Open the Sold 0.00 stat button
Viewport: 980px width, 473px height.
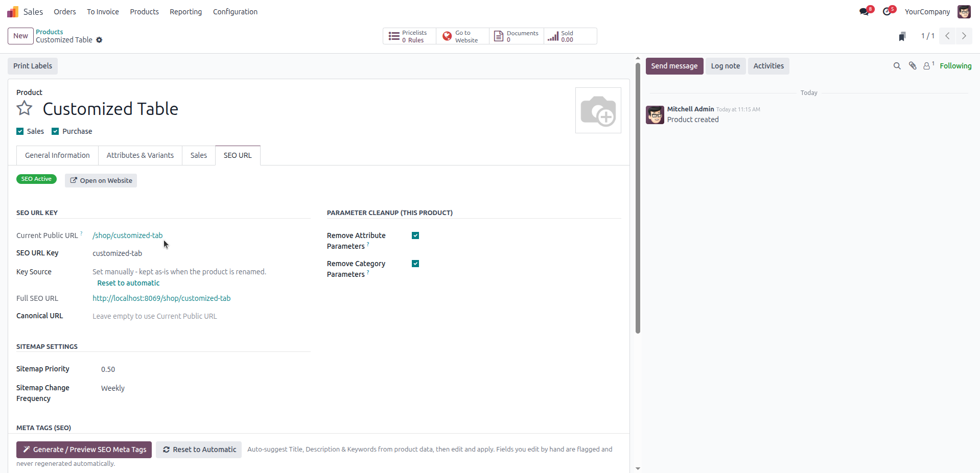click(x=570, y=36)
